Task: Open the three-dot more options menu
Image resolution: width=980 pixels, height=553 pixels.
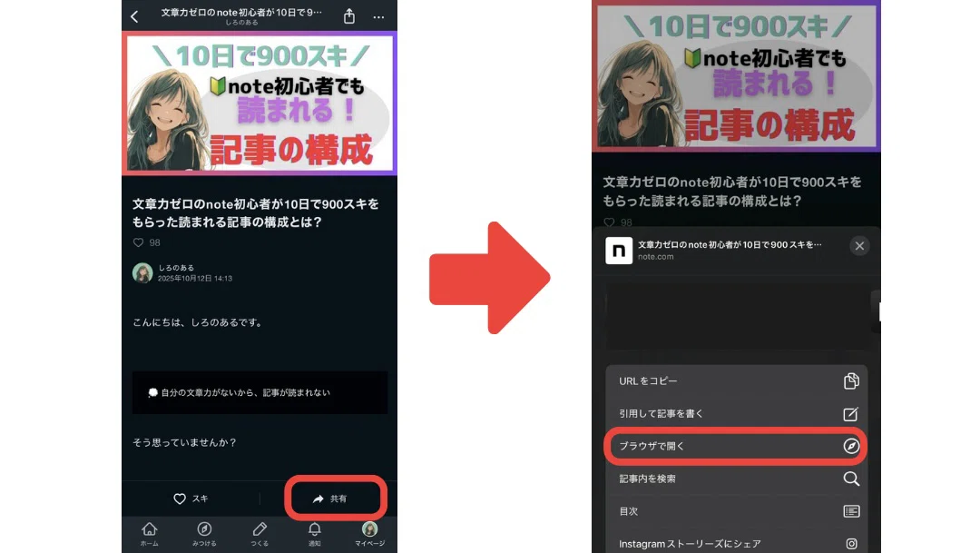Action: [378, 17]
